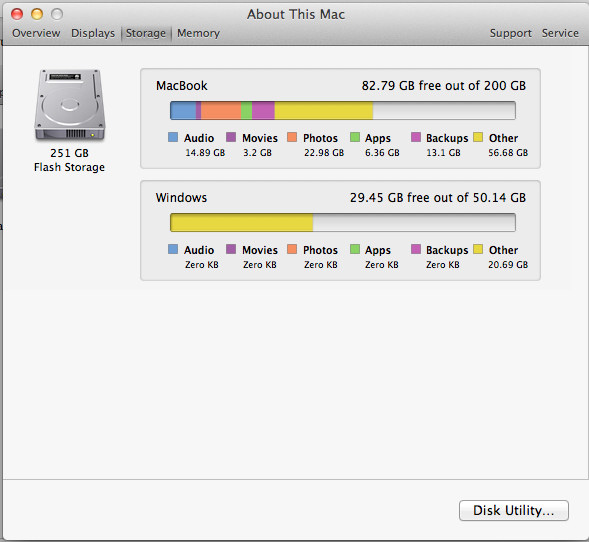589x542 pixels.
Task: Close the About This Mac window
Action: pos(17,14)
